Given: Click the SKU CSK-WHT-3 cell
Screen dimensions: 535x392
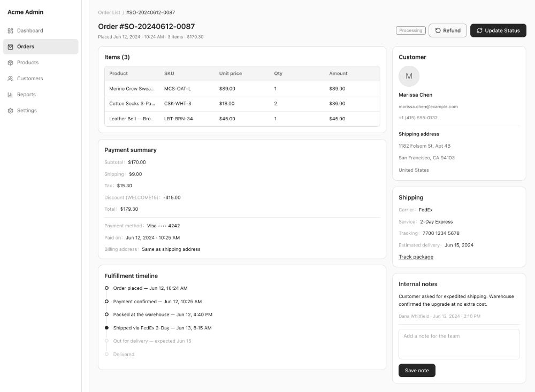Looking at the screenshot, I should tap(178, 104).
